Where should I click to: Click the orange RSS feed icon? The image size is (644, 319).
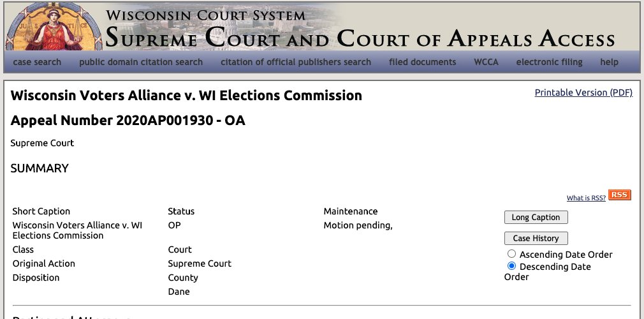[x=619, y=195]
